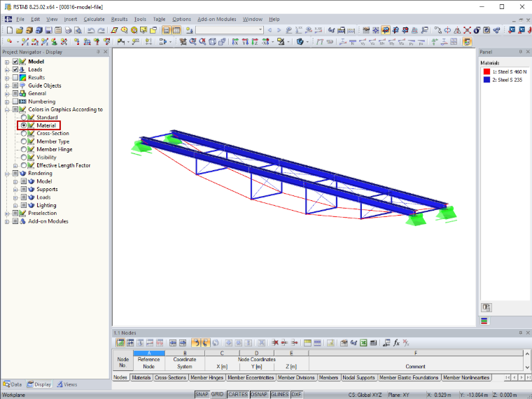This screenshot has height=399, width=532.
Task: Expand the Add-on Modules node
Action: pyautogui.click(x=7, y=221)
